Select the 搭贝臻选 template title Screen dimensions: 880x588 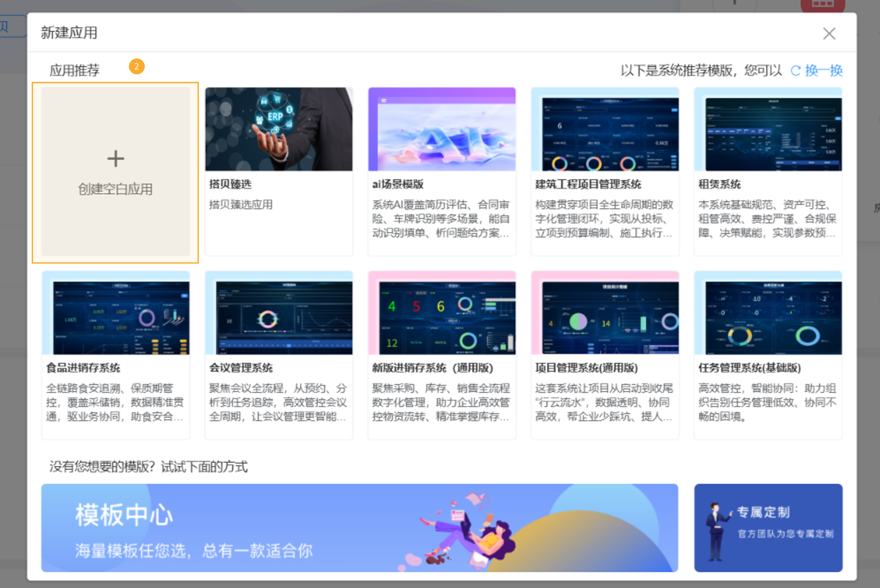pos(230,184)
